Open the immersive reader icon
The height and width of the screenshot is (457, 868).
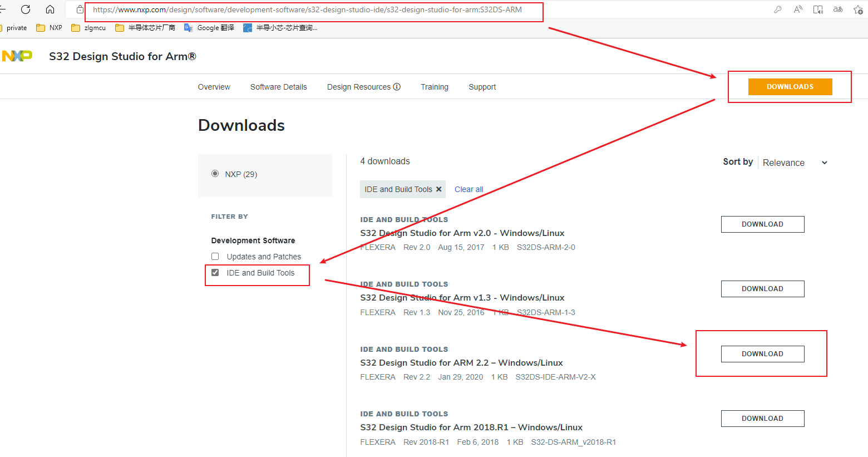(818, 9)
